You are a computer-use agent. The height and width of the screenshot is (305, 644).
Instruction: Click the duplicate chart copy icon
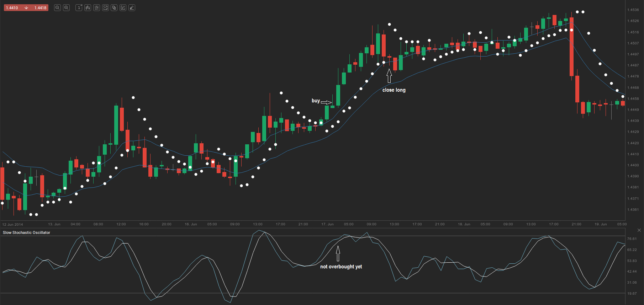tap(114, 8)
